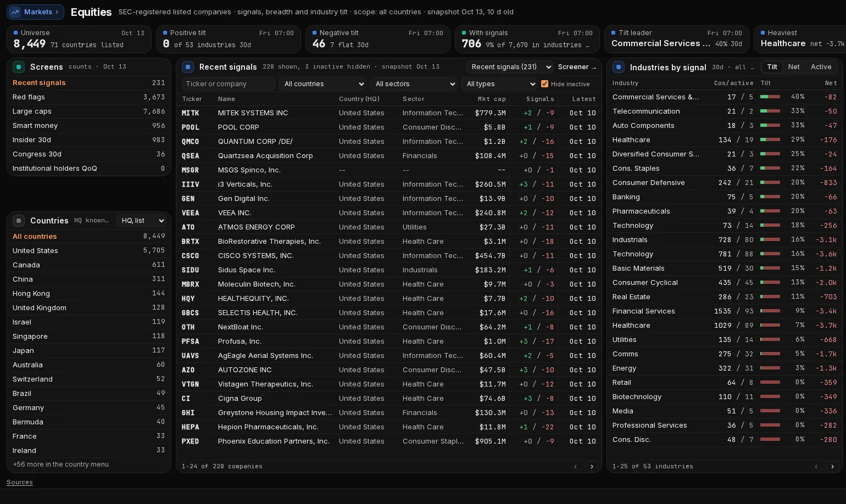
Task: Switch to the Net tab
Action: 794,67
